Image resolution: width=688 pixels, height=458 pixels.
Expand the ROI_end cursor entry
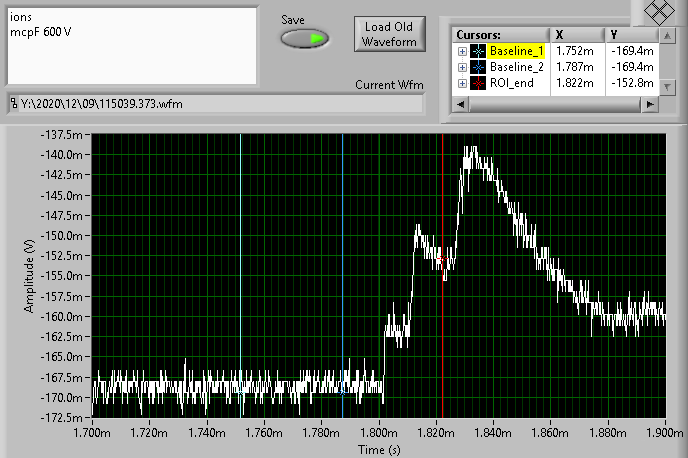462,84
